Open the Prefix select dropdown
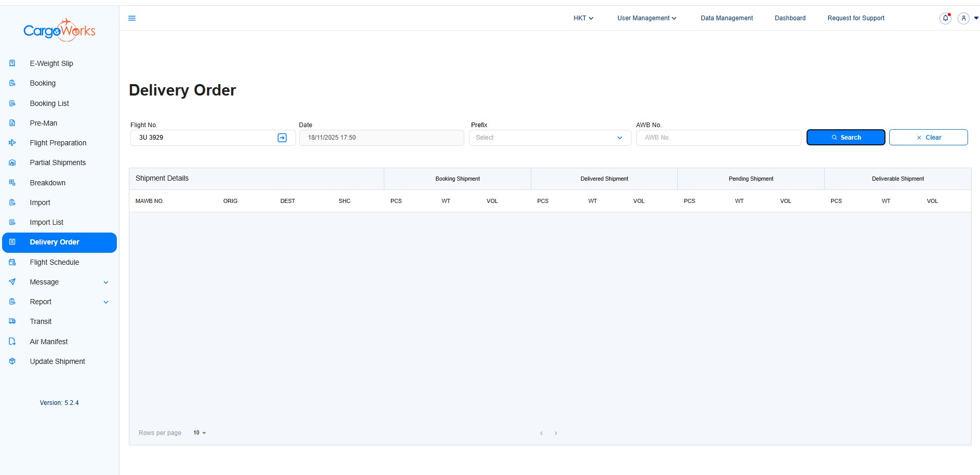This screenshot has width=980, height=475. point(549,138)
